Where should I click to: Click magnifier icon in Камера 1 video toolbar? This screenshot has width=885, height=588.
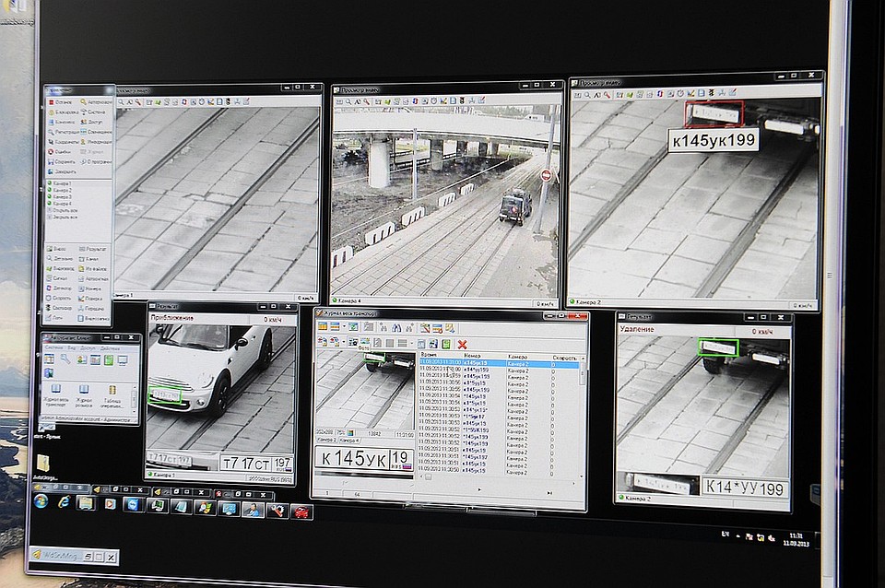coord(121,102)
